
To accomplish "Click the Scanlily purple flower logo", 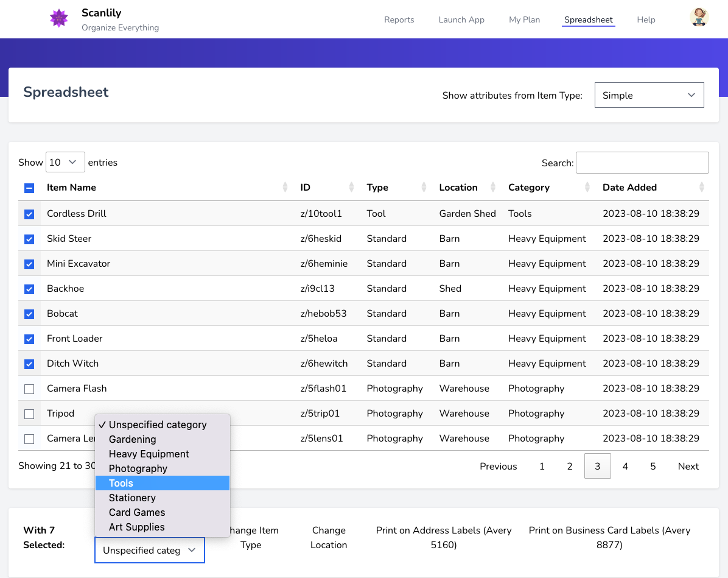I will pyautogui.click(x=59, y=18).
